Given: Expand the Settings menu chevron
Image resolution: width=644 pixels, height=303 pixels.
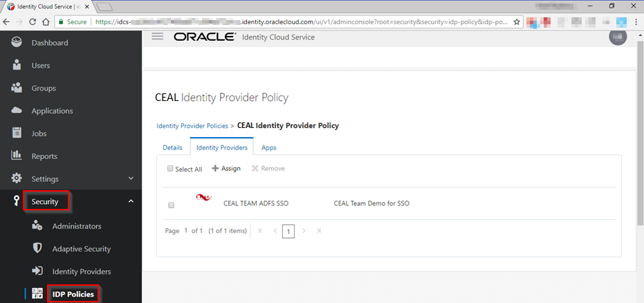Looking at the screenshot, I should pyautogui.click(x=131, y=178).
